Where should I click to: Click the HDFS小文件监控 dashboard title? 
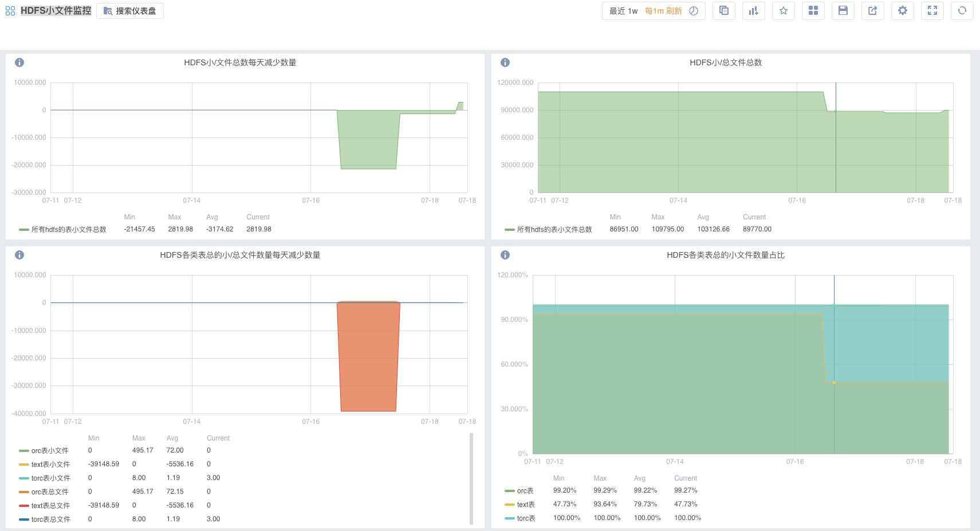56,10
